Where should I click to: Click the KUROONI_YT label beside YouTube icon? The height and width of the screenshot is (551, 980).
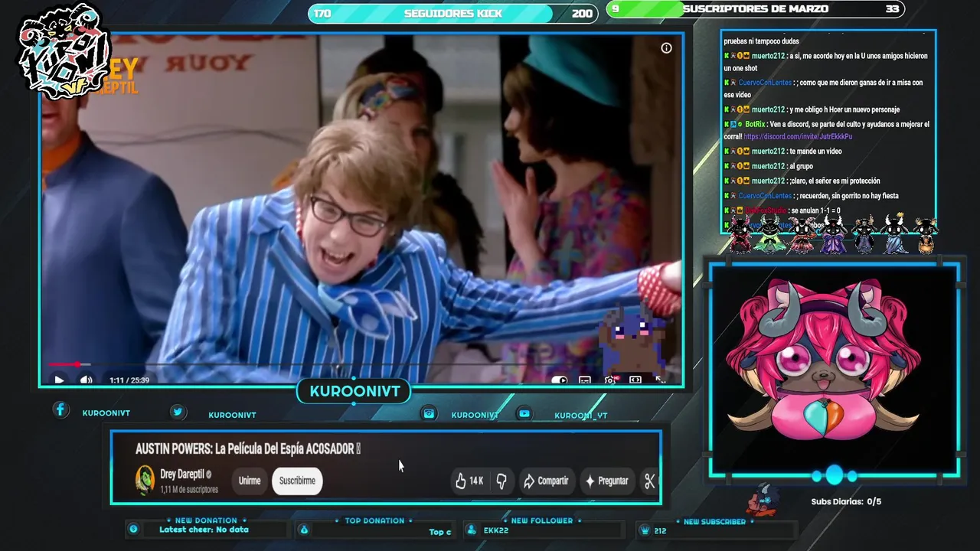pos(581,416)
